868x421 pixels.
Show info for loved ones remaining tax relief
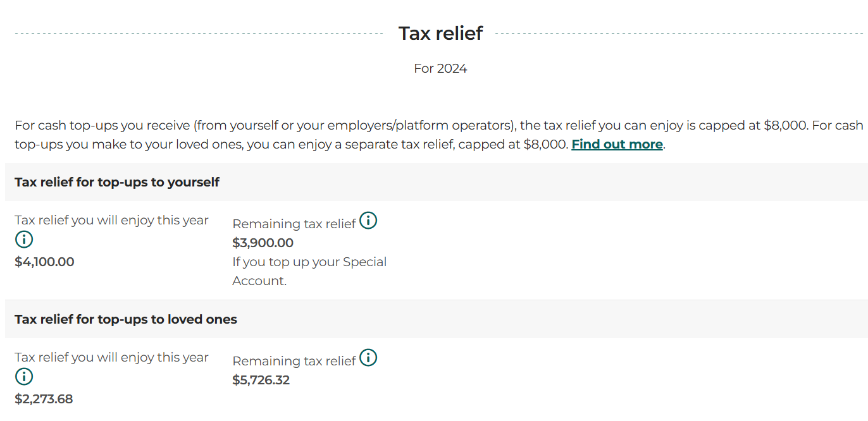[x=368, y=358]
